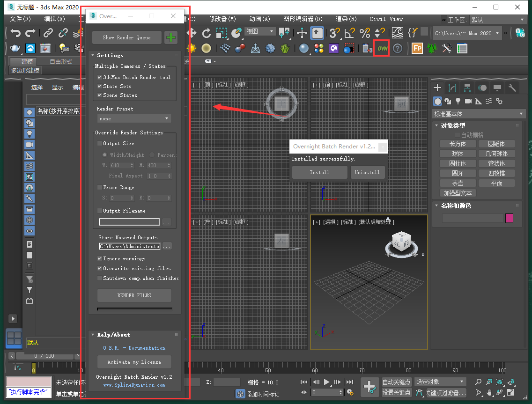Click the light bulb filter icon in Scene Explorer
The height and width of the screenshot is (404, 532).
tap(29, 135)
